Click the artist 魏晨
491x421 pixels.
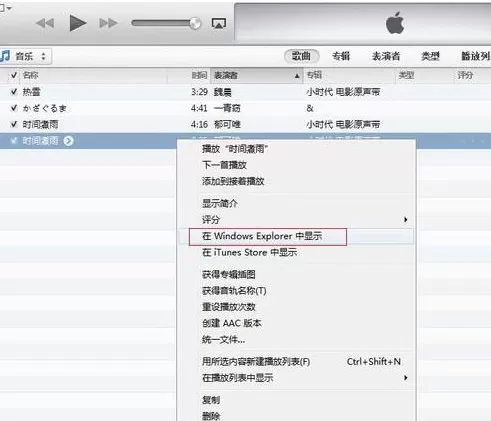pos(223,92)
